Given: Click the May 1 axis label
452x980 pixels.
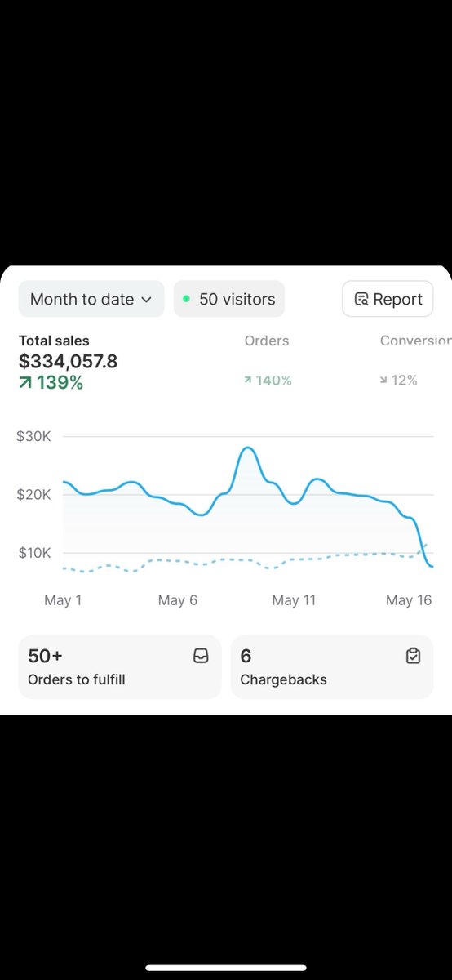Looking at the screenshot, I should [63, 600].
